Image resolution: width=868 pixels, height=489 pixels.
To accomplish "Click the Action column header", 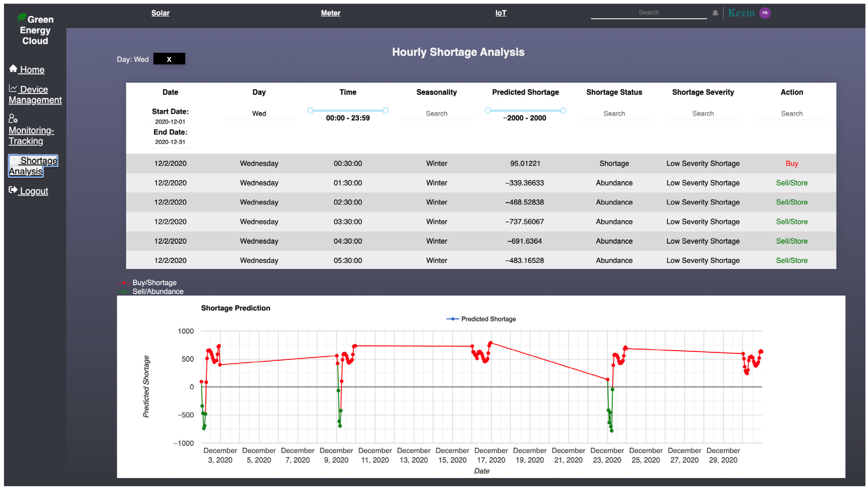I will tap(792, 92).
